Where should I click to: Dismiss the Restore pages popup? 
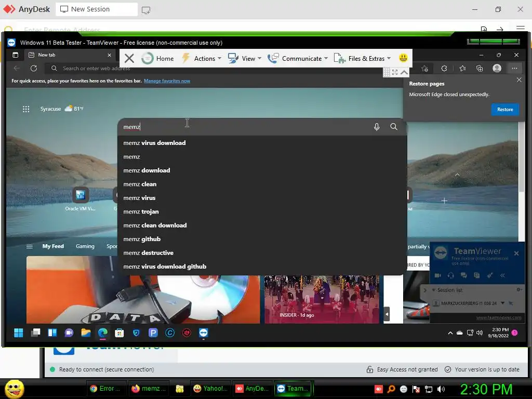pyautogui.click(x=519, y=80)
